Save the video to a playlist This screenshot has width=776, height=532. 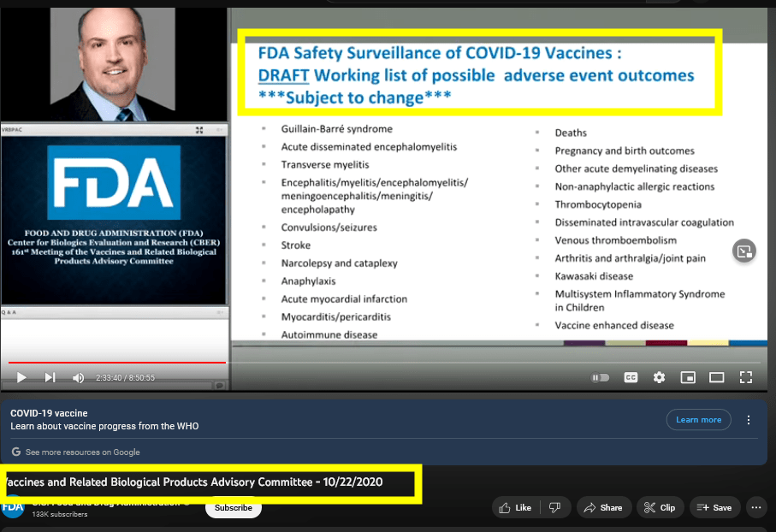pyautogui.click(x=715, y=507)
